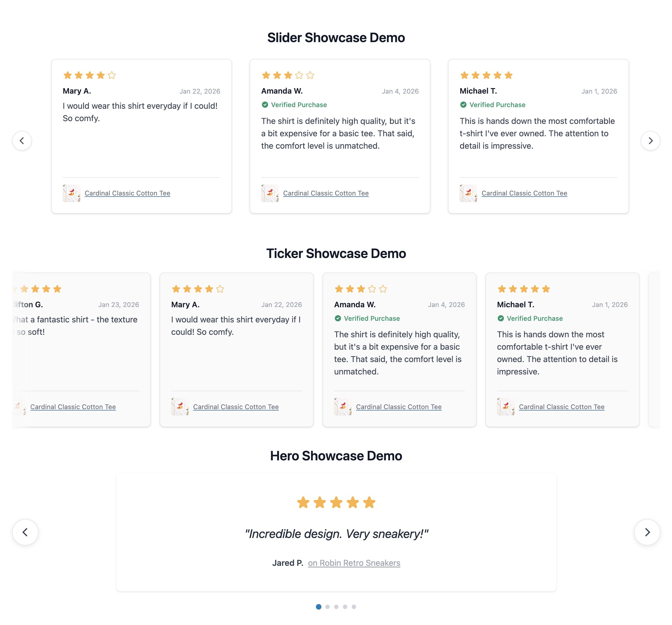Image resolution: width=672 pixels, height=625 pixels.
Task: Open the Cardinal Classic Cotton Tee link under Michael T.'s slider review
Action: coord(524,193)
